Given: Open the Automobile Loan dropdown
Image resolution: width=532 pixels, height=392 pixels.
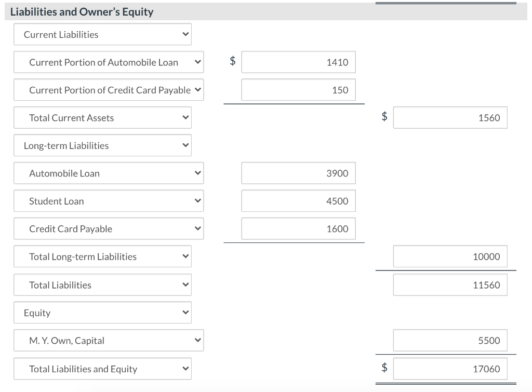Looking at the screenshot, I should [109, 173].
